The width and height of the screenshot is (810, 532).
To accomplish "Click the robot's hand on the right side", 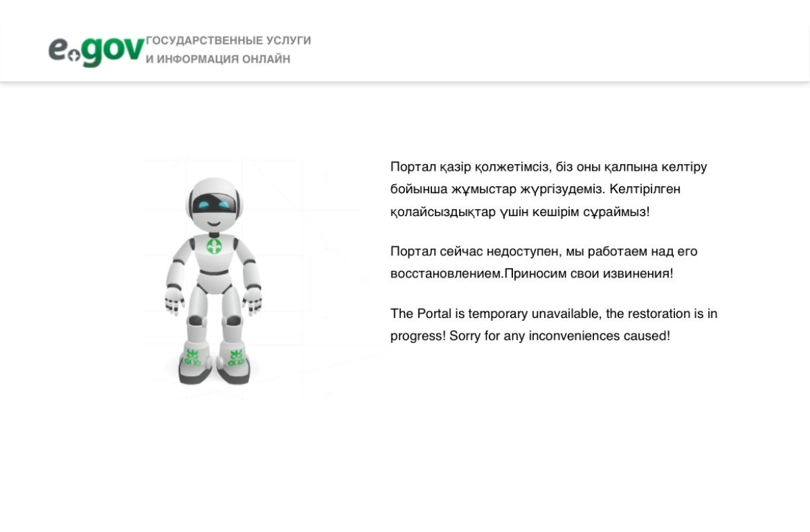I will point(252,300).
